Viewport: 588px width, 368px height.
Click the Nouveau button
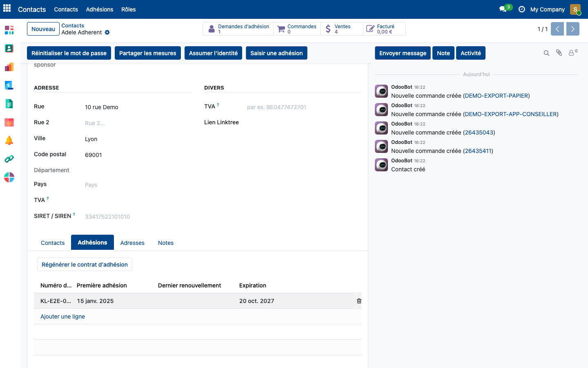pyautogui.click(x=43, y=29)
